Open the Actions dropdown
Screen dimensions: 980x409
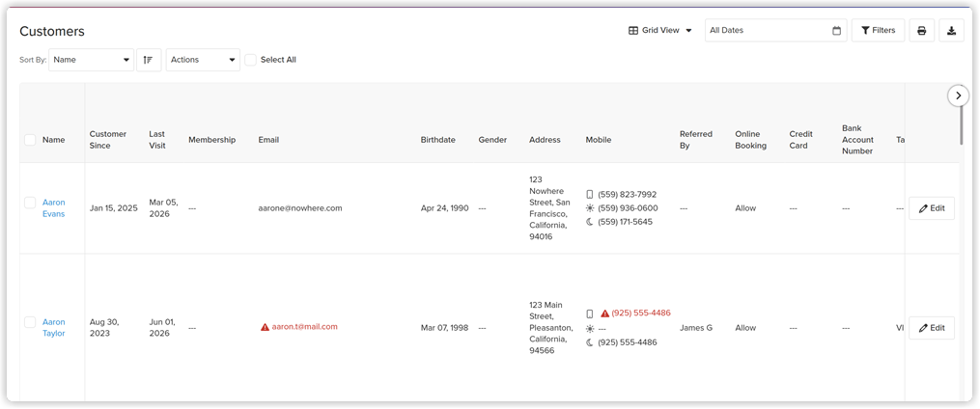pyautogui.click(x=203, y=60)
